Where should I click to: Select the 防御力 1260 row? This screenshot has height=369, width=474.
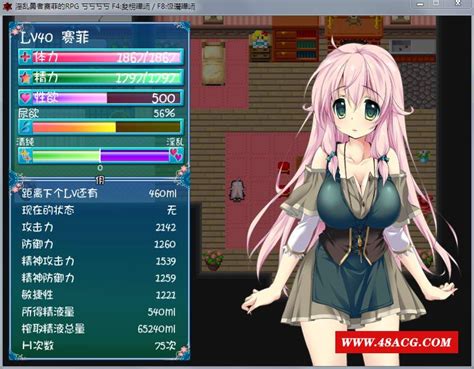coord(99,244)
